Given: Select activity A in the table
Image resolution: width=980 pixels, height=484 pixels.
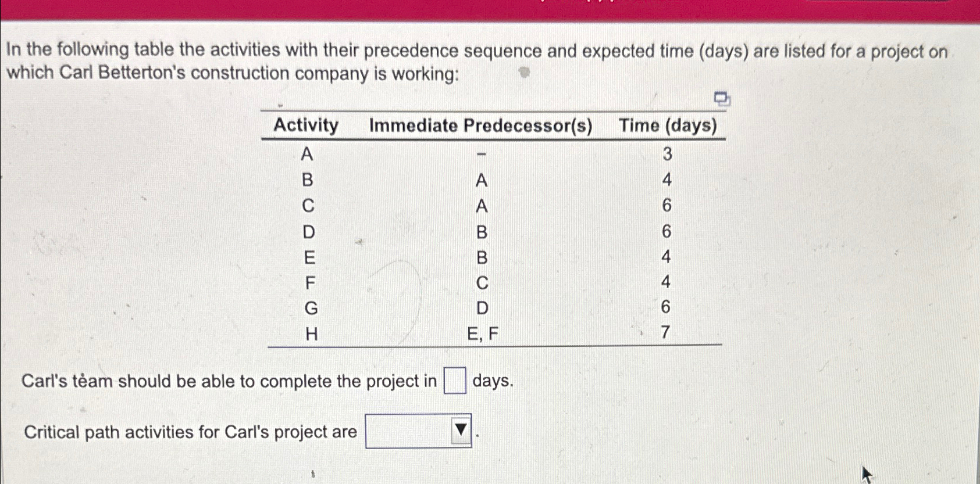Looking at the screenshot, I should click(x=307, y=155).
